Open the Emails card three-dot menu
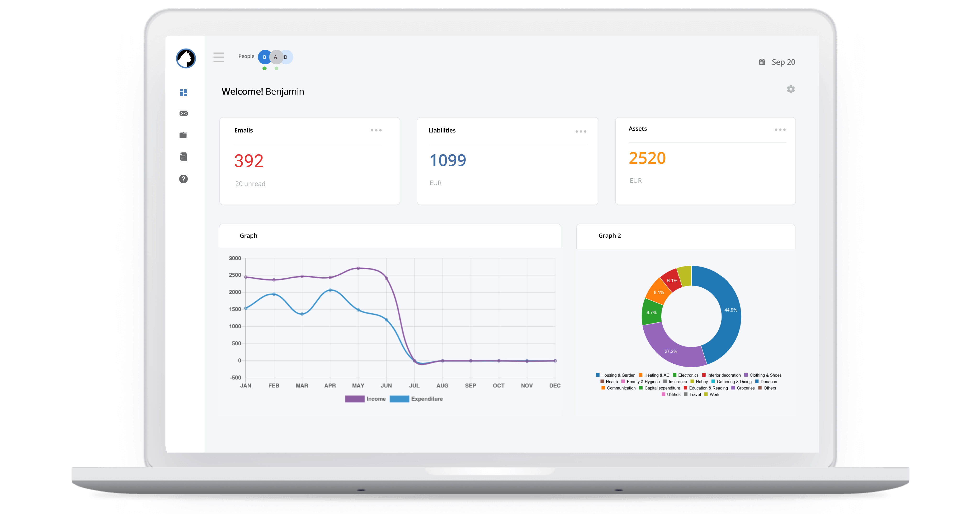 click(376, 130)
